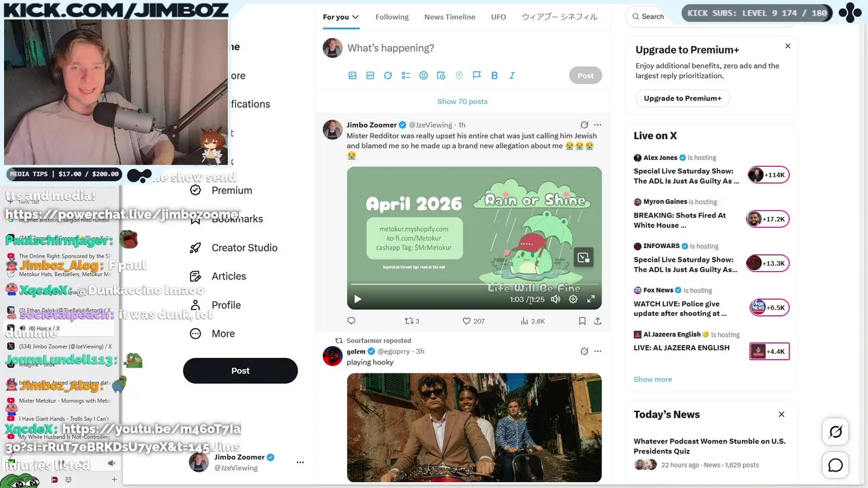Apply italic formatting in composer

click(x=512, y=75)
